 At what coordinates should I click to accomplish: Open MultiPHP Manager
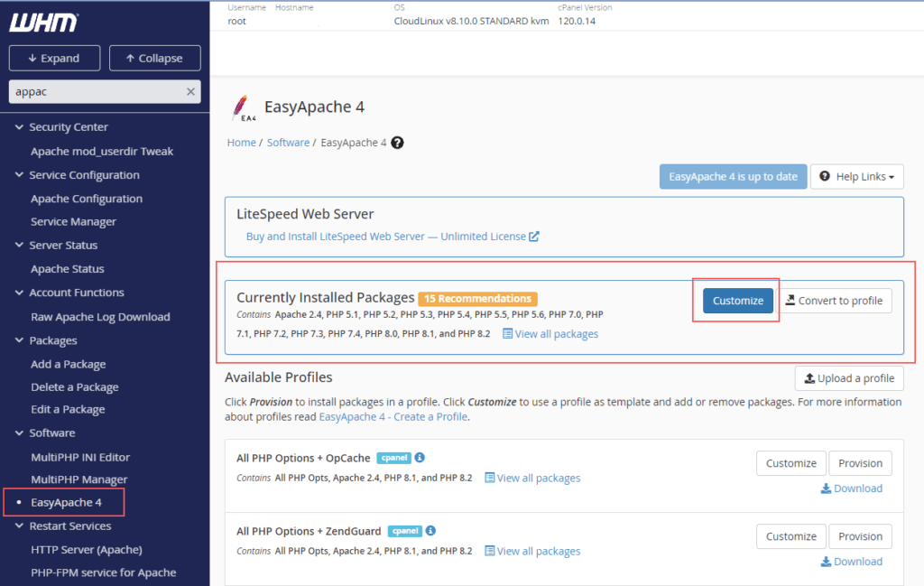click(x=79, y=479)
